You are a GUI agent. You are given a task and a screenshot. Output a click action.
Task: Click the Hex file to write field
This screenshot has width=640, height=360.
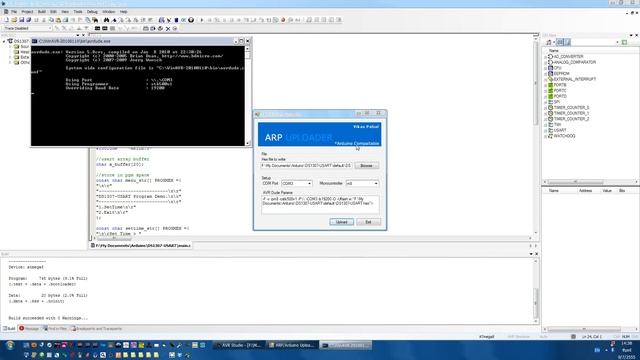307,166
